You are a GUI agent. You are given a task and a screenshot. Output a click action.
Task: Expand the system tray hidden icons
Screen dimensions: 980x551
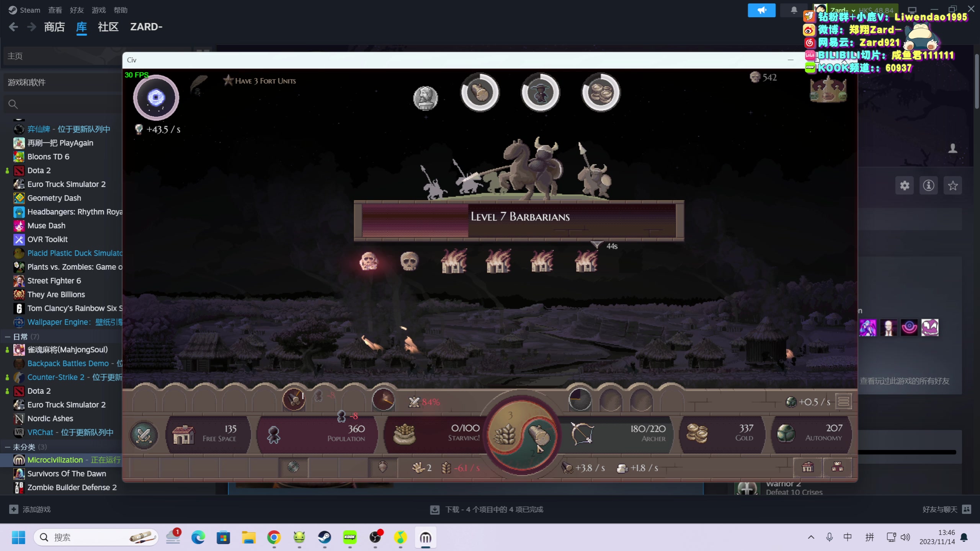point(811,537)
